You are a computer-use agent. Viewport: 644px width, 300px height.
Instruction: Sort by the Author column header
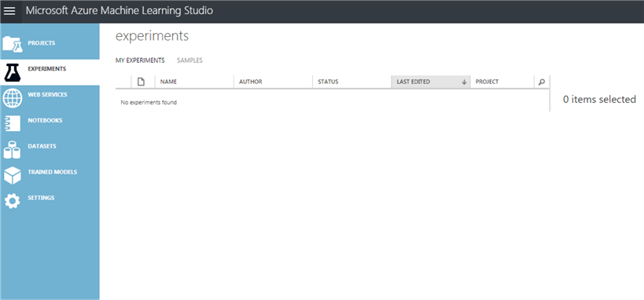(x=273, y=82)
